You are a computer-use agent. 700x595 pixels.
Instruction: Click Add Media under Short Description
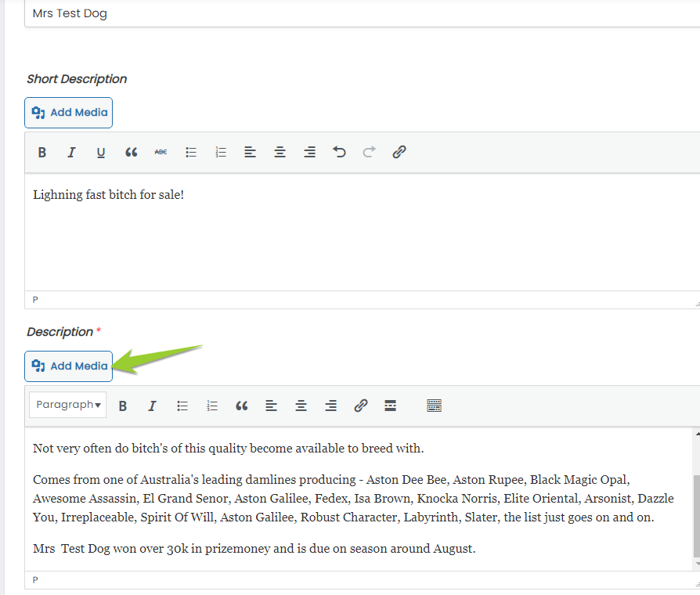point(68,113)
